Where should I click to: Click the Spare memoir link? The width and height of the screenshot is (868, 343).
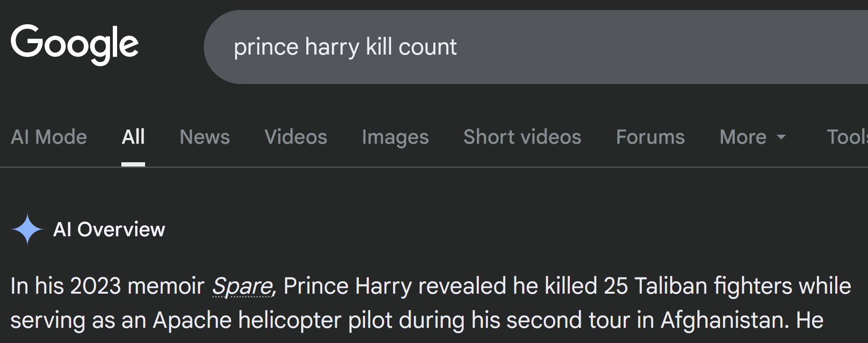pos(242,286)
